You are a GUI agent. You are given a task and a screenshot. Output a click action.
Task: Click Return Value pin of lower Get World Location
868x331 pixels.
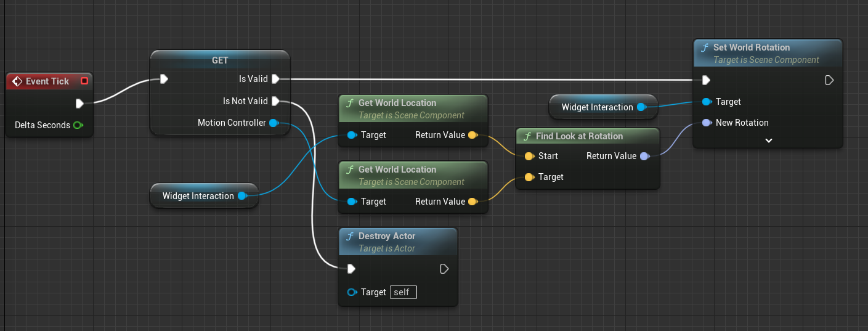tap(473, 202)
